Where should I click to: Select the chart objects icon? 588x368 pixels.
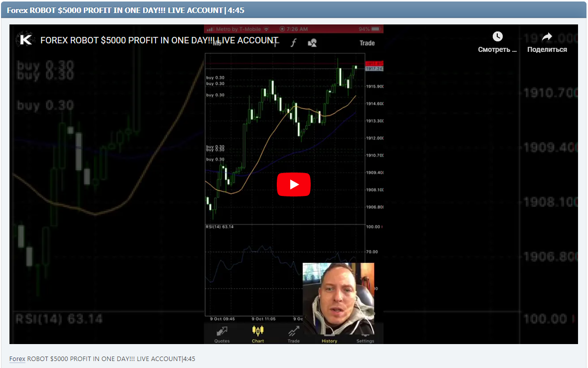312,43
